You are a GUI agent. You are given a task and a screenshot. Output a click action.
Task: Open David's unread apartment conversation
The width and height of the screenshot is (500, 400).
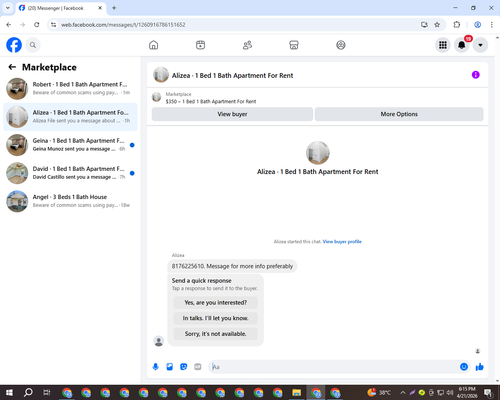70,173
